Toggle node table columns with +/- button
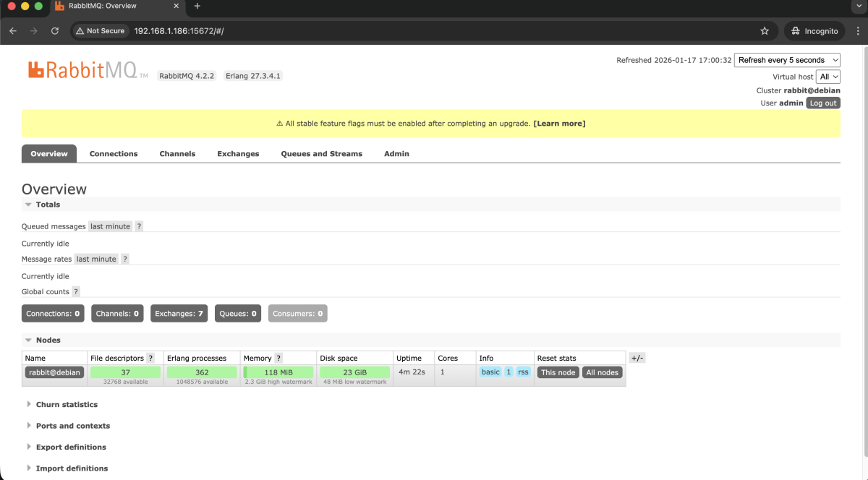 pos(637,358)
